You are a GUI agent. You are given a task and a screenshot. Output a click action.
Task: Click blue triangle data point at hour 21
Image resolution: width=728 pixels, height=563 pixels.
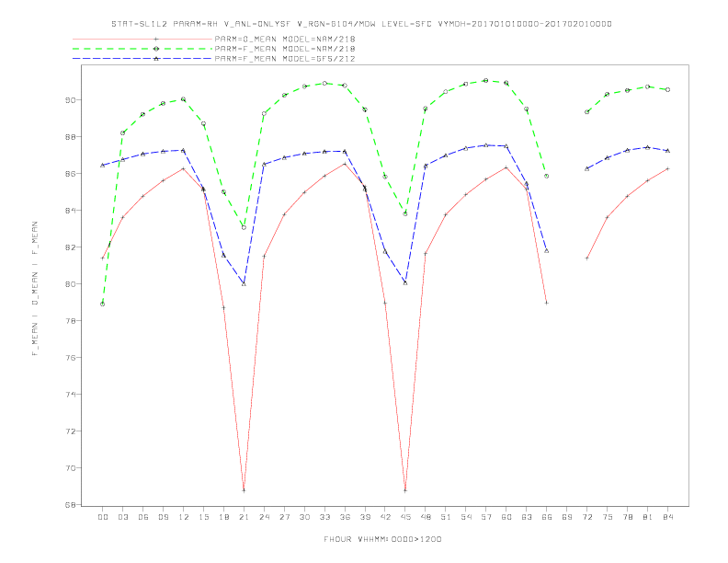(244, 284)
